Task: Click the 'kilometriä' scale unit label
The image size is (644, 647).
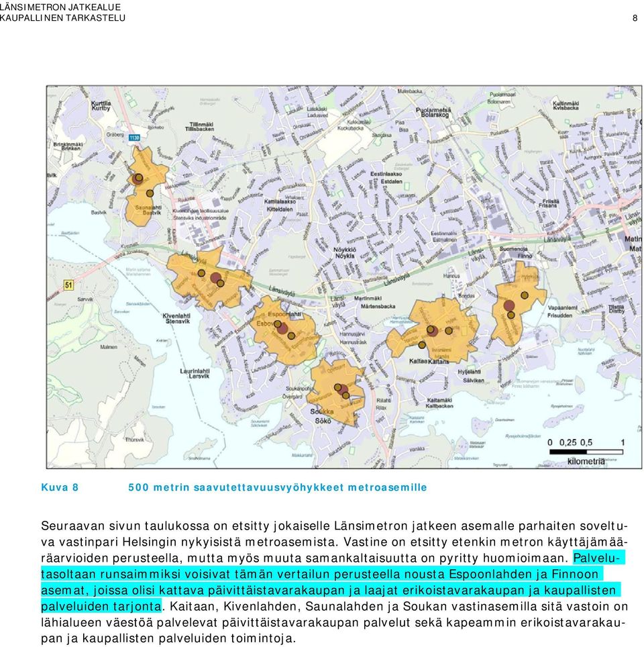Action: [586, 461]
